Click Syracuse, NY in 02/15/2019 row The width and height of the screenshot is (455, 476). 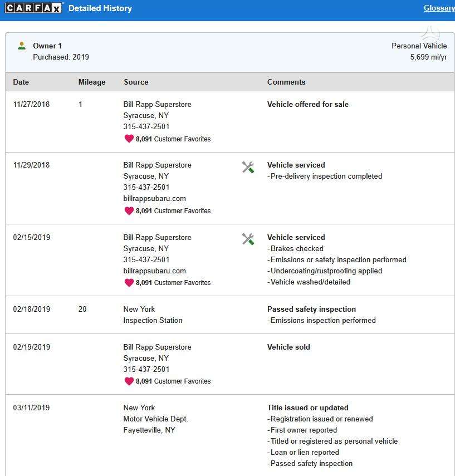pos(146,249)
